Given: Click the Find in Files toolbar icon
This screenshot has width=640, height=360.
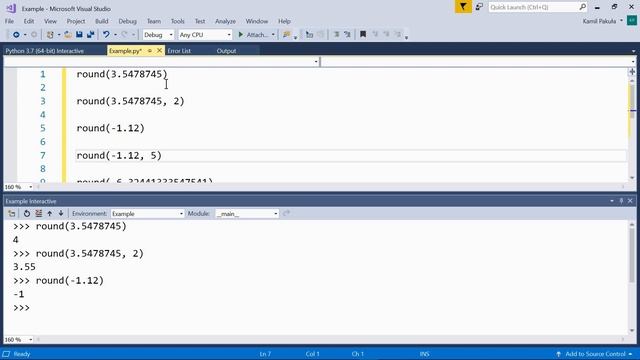Looking at the screenshot, I should [287, 35].
